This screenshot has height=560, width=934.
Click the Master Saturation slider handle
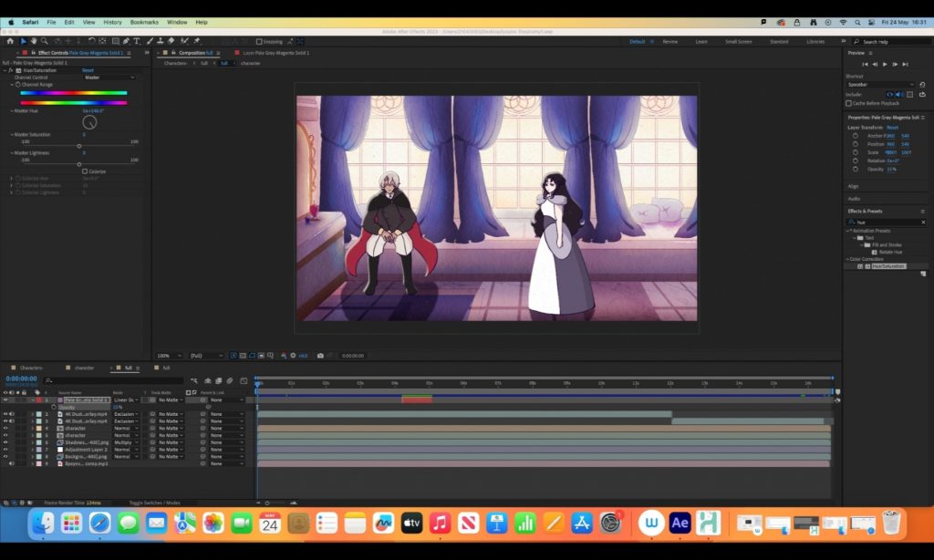(x=79, y=146)
